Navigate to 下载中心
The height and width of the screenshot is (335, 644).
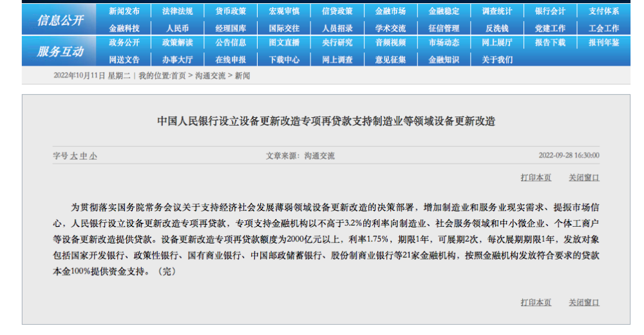point(284,60)
